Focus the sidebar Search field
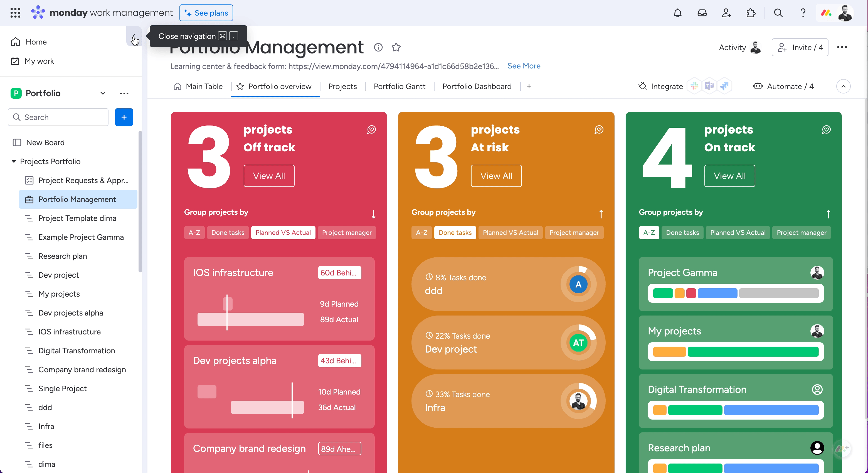Screen dimensions: 868x473 [x=58, y=117]
